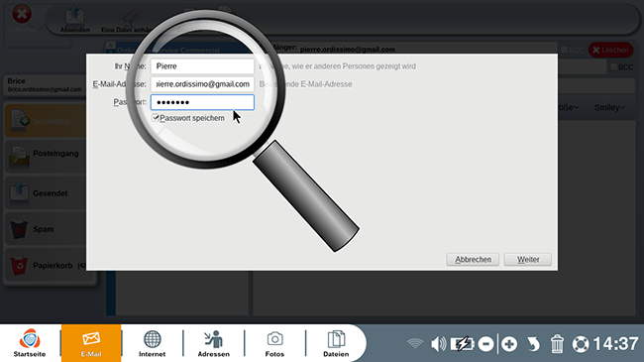Click the Ihr Name field
The height and width of the screenshot is (362, 644).
202,66
